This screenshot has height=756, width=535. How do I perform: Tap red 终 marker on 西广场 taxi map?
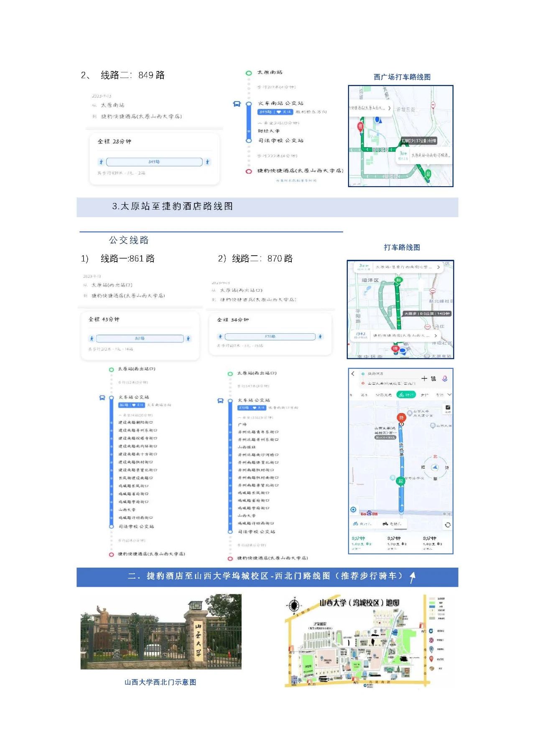[360, 127]
